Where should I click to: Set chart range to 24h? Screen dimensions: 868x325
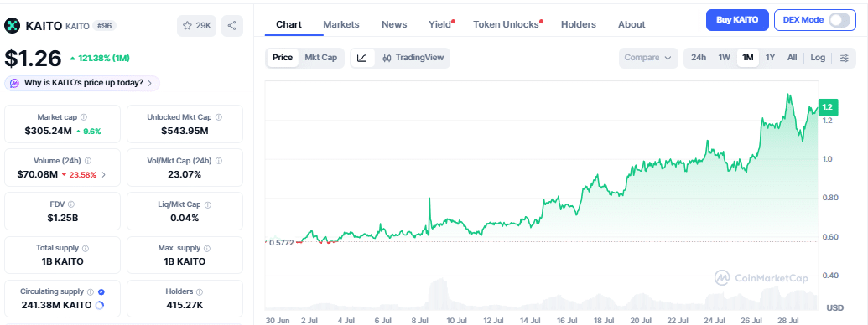click(x=699, y=58)
